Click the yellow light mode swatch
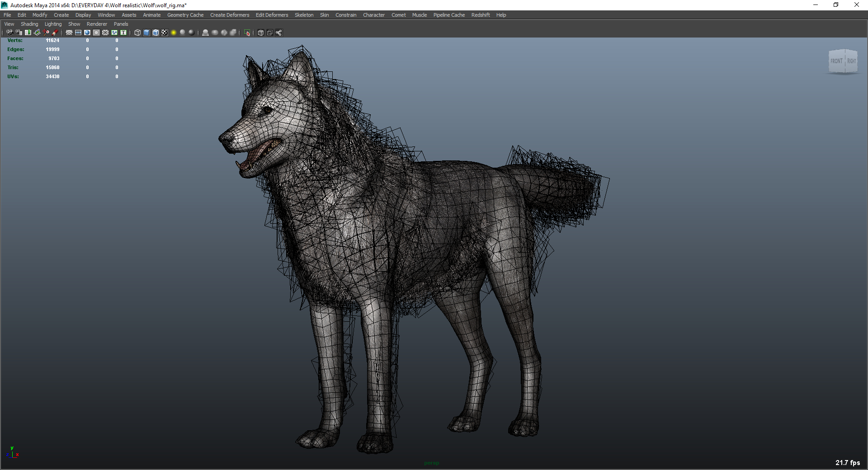The image size is (868, 470). pos(173,33)
